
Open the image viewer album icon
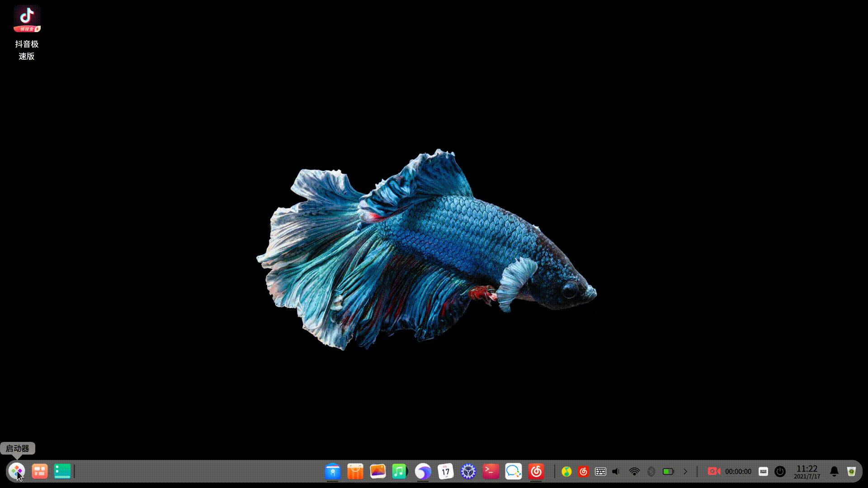(x=377, y=471)
